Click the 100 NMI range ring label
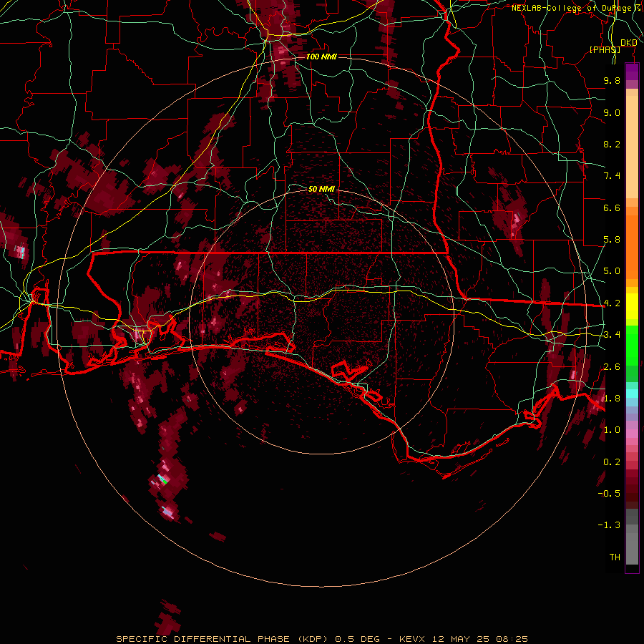644x644 pixels. [x=321, y=57]
